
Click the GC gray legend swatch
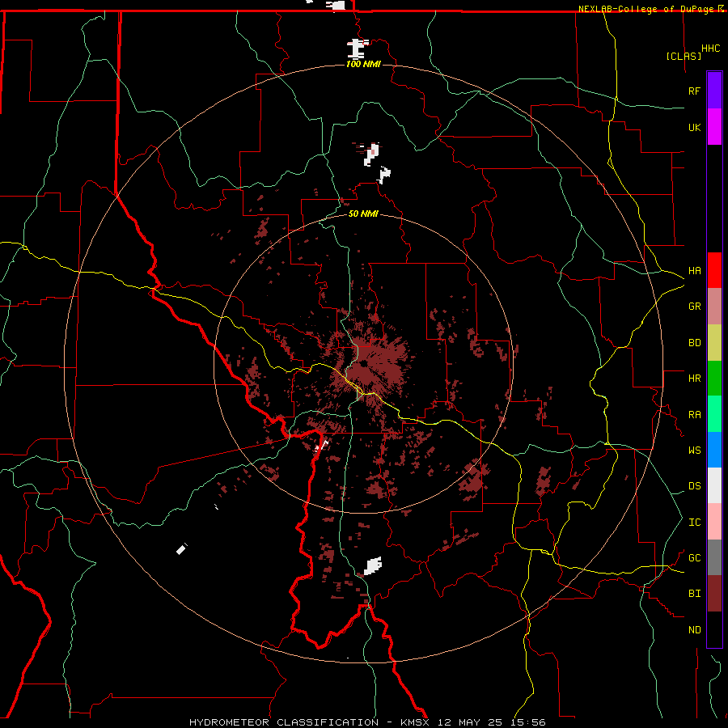coord(714,557)
